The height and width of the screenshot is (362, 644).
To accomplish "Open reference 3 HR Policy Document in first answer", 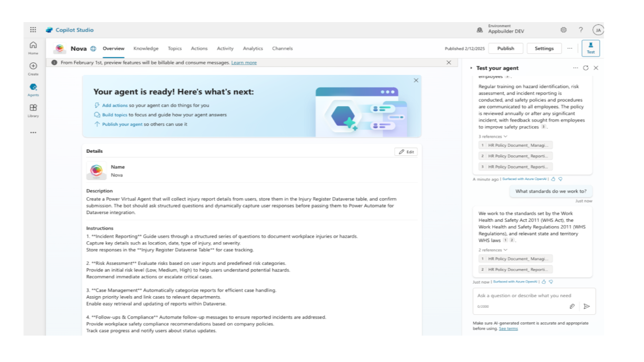I will [x=515, y=166].
